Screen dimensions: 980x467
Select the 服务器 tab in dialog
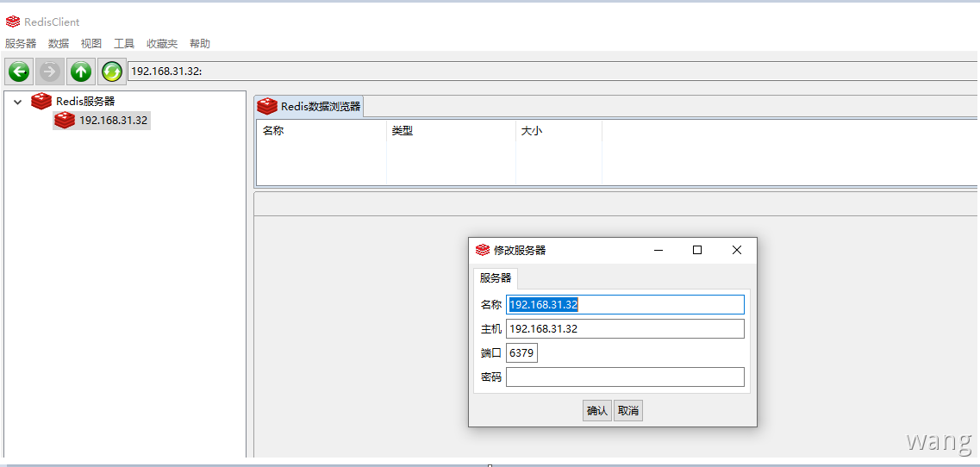pos(496,277)
